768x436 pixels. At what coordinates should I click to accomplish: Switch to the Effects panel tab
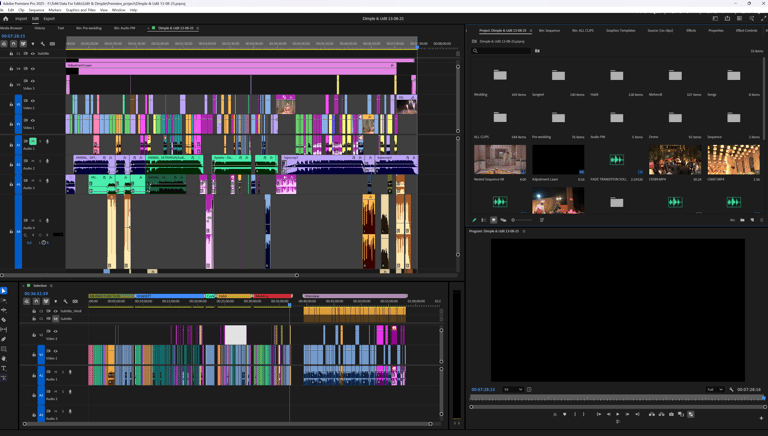click(691, 31)
